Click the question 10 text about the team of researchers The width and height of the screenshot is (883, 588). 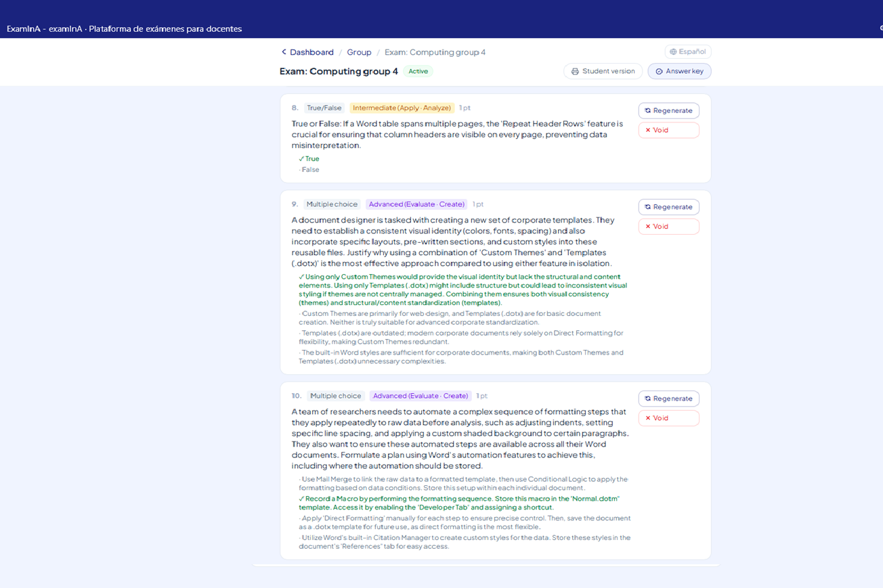460,438
